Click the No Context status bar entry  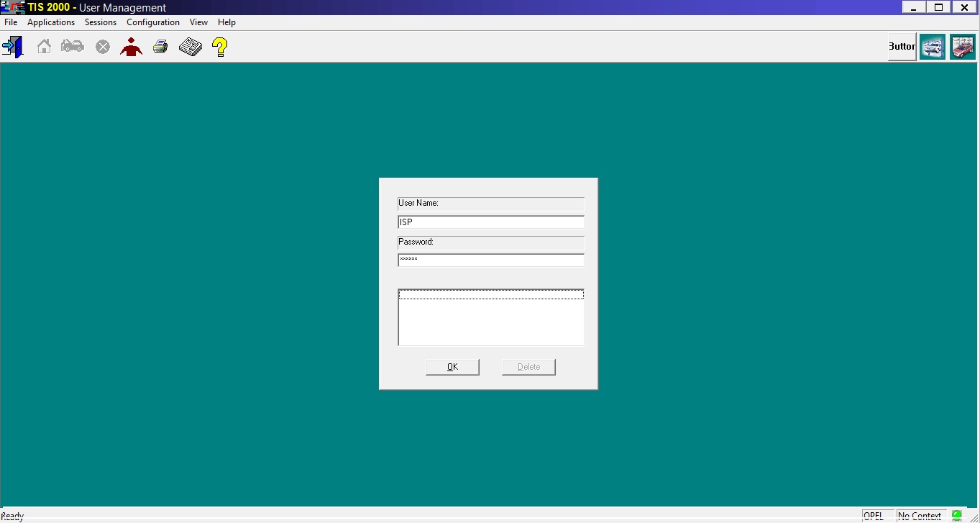(x=922, y=516)
